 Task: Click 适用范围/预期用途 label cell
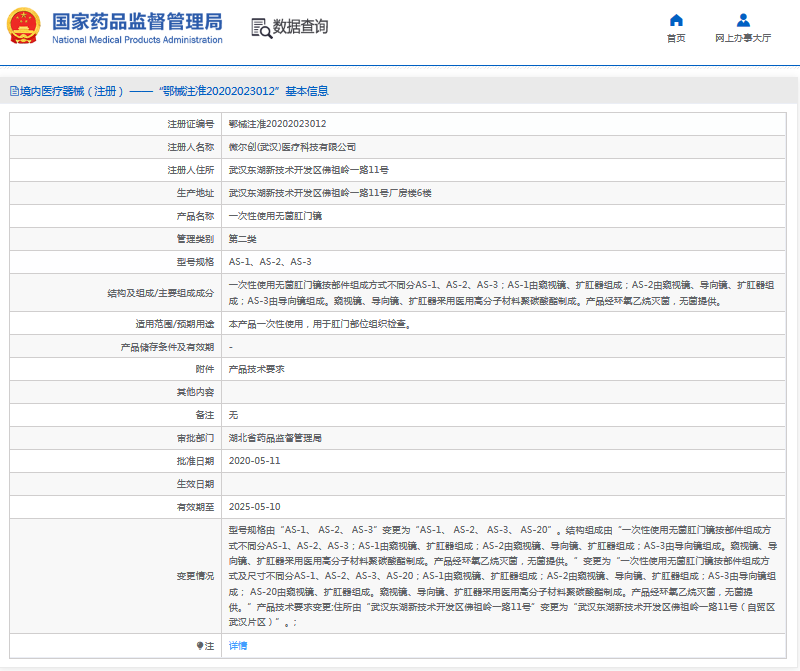pyautogui.click(x=115, y=324)
